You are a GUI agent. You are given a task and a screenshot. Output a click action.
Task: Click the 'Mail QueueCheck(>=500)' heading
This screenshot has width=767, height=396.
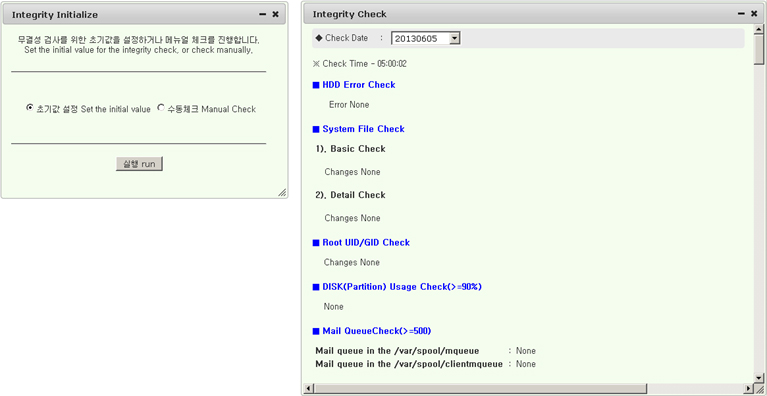(377, 331)
